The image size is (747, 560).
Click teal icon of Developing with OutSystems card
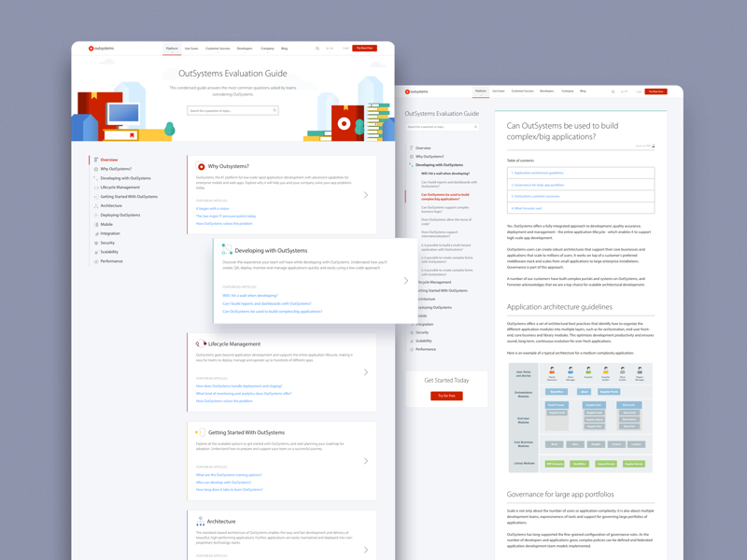click(x=227, y=248)
